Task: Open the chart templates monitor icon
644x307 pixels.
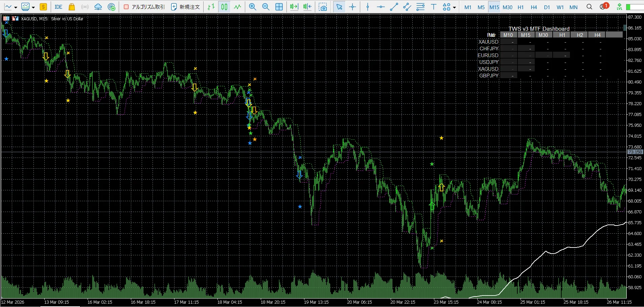Action: [25, 7]
